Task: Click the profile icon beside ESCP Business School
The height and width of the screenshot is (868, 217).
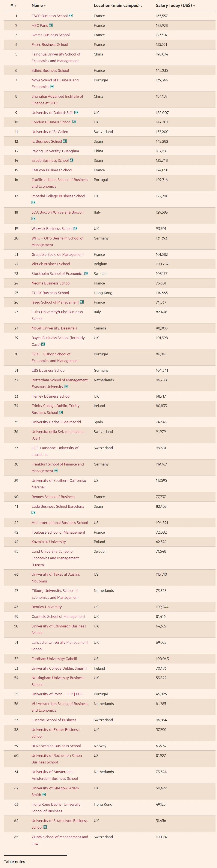Action: (71, 16)
